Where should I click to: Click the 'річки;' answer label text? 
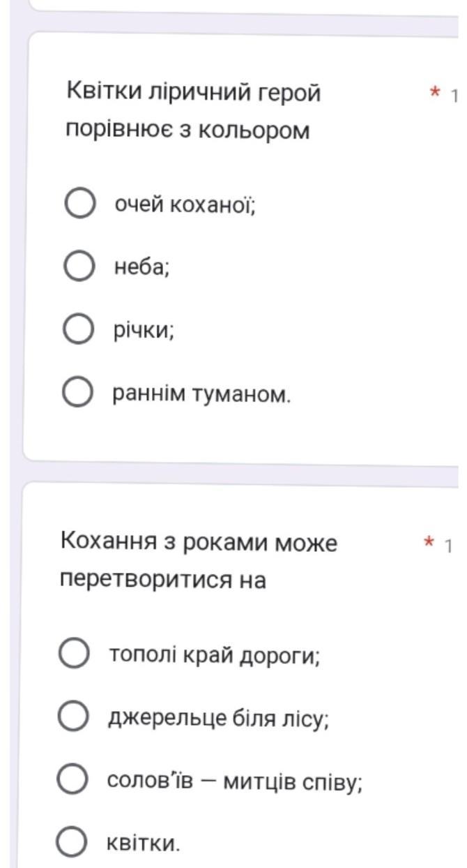[x=144, y=331]
